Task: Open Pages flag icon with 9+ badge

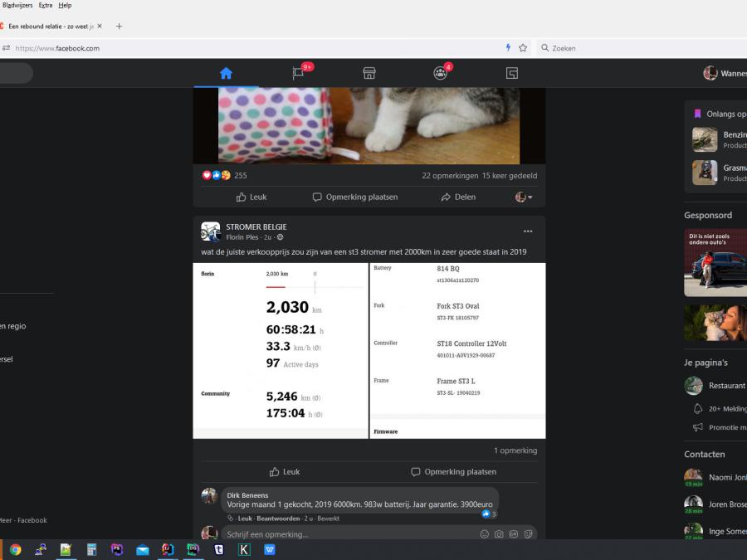Action: coord(298,73)
